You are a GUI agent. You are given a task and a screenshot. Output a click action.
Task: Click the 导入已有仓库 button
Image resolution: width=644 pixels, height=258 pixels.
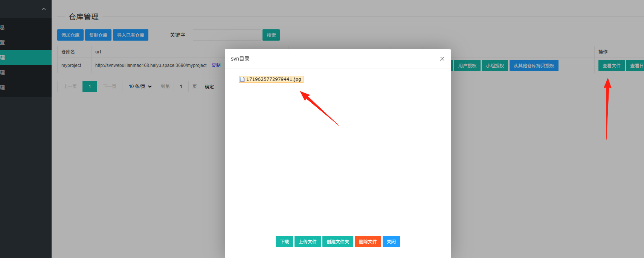click(131, 35)
